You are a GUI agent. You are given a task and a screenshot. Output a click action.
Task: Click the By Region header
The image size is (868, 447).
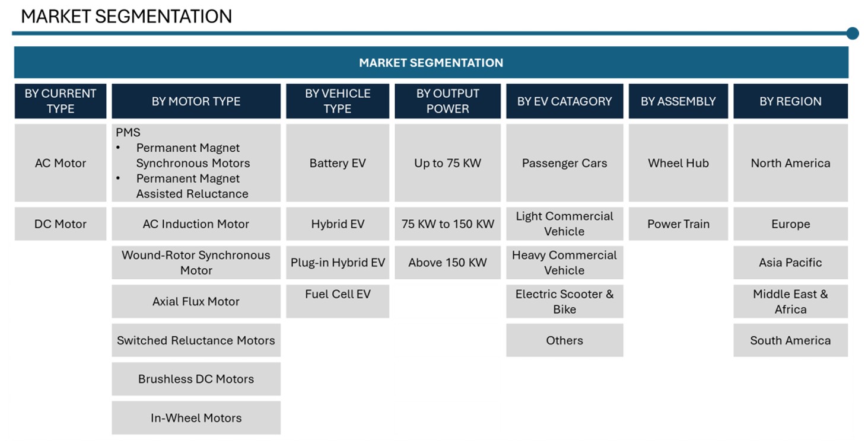click(790, 101)
